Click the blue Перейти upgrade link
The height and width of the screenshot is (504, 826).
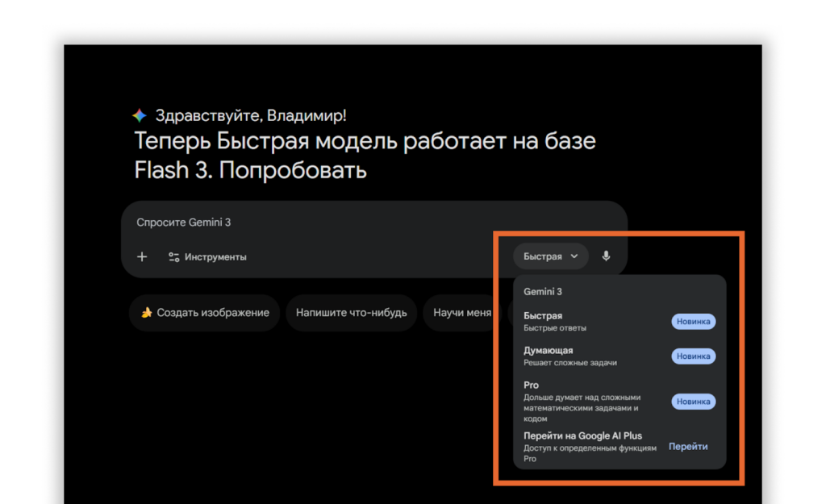click(688, 447)
